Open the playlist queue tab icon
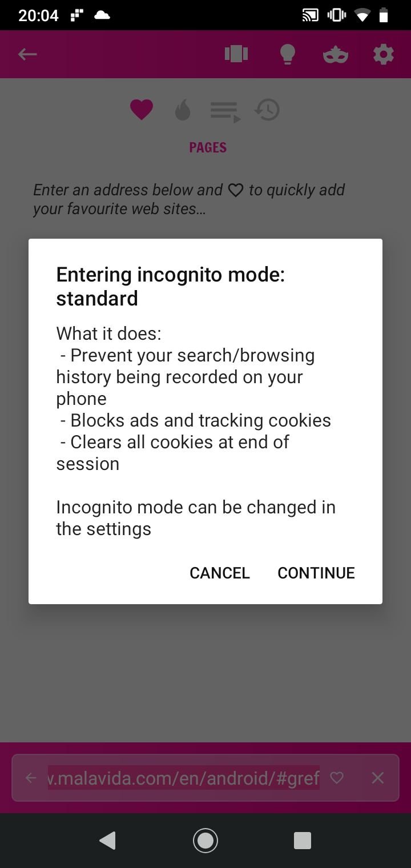The height and width of the screenshot is (868, 411). click(225, 111)
